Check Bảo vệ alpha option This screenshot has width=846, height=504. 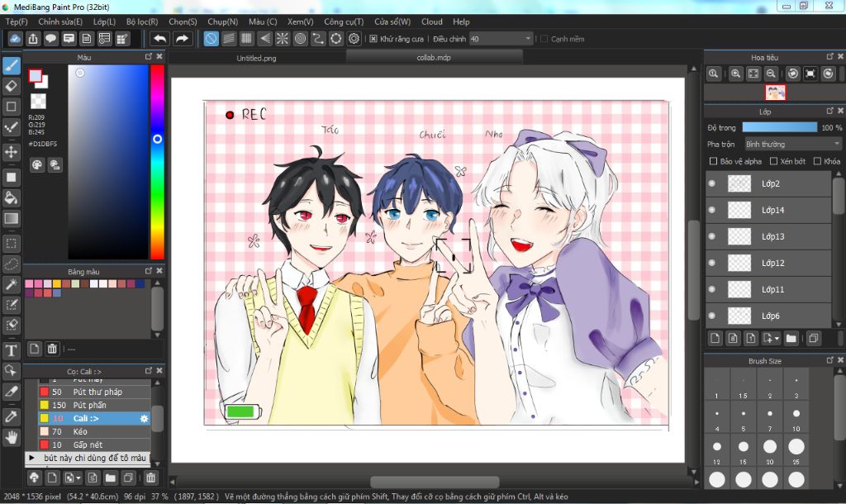pos(713,161)
